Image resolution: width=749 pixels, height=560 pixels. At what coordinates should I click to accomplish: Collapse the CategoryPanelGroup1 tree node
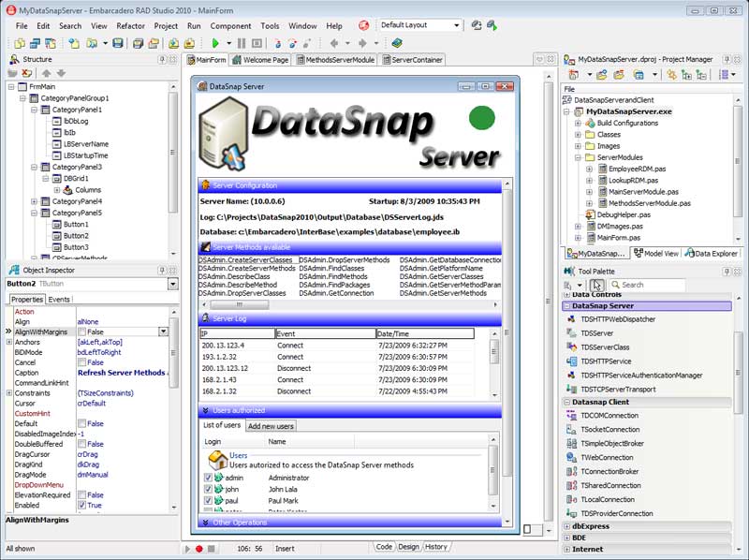(x=22, y=98)
